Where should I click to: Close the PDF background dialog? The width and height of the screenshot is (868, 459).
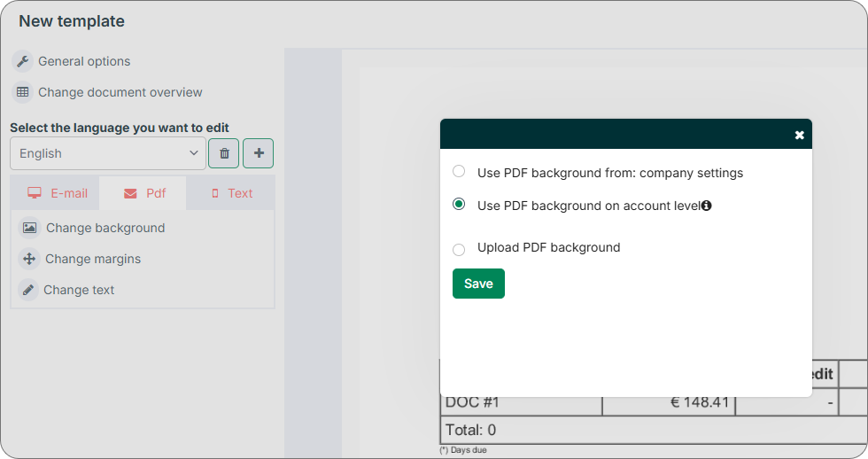799,135
